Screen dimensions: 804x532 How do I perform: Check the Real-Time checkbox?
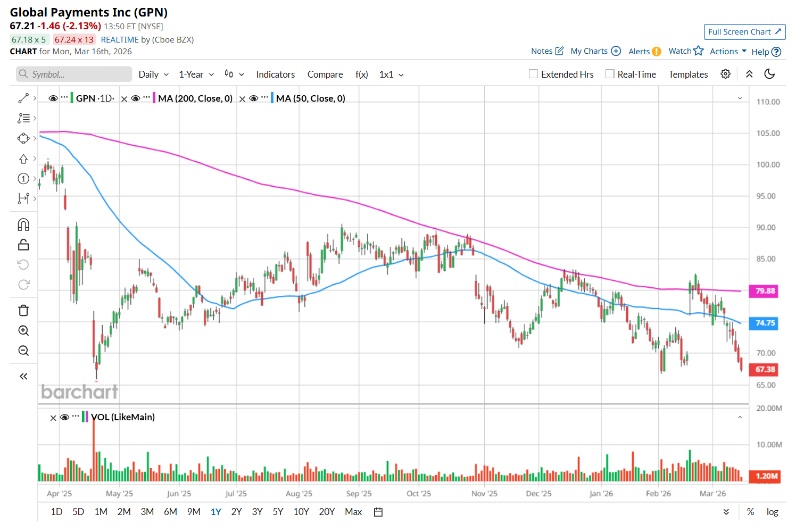(610, 74)
